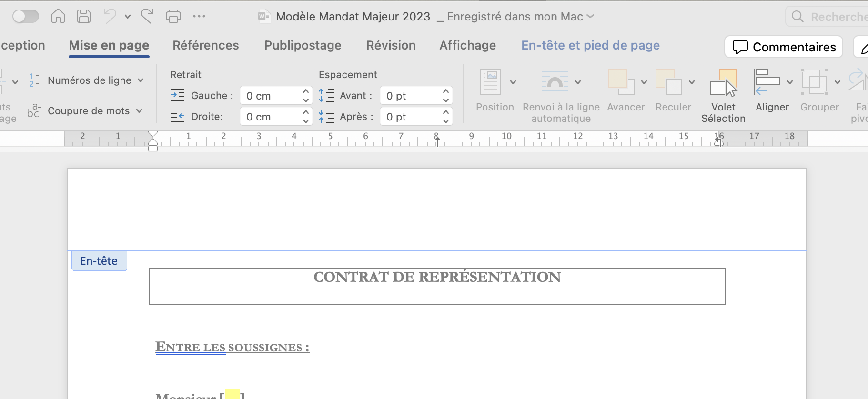Image resolution: width=868 pixels, height=399 pixels.
Task: Expand the save location chevron in title
Action: [x=591, y=17]
